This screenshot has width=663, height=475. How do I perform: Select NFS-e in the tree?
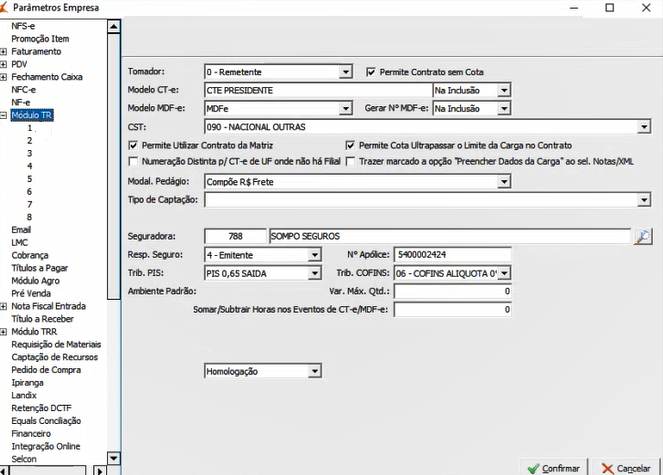(23, 26)
